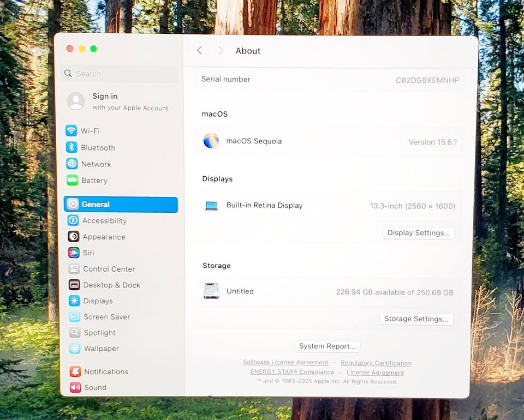Open the Software License Agreement link

(x=285, y=362)
